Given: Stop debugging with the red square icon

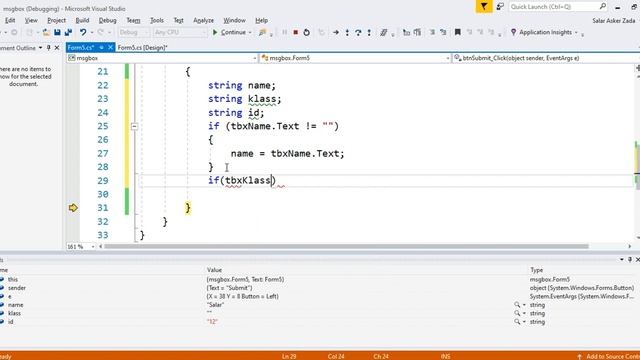Looking at the screenshot, I should pos(296,32).
